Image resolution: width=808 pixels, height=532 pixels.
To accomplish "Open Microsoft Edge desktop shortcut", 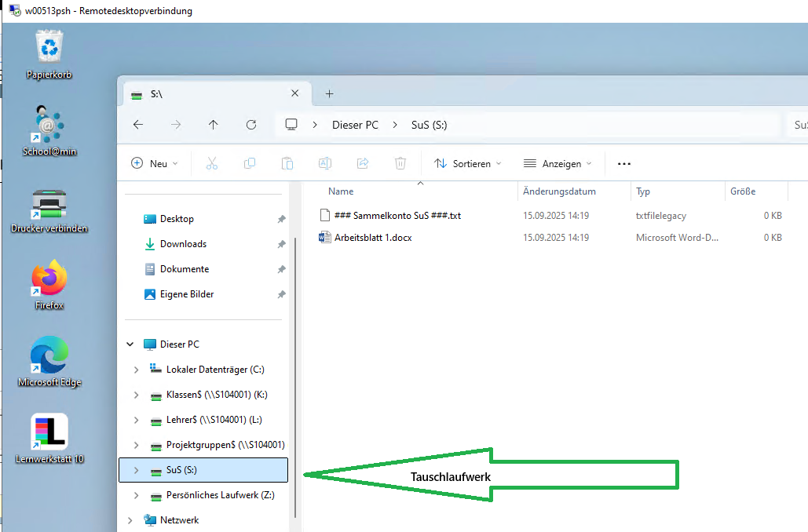I will coord(49,355).
